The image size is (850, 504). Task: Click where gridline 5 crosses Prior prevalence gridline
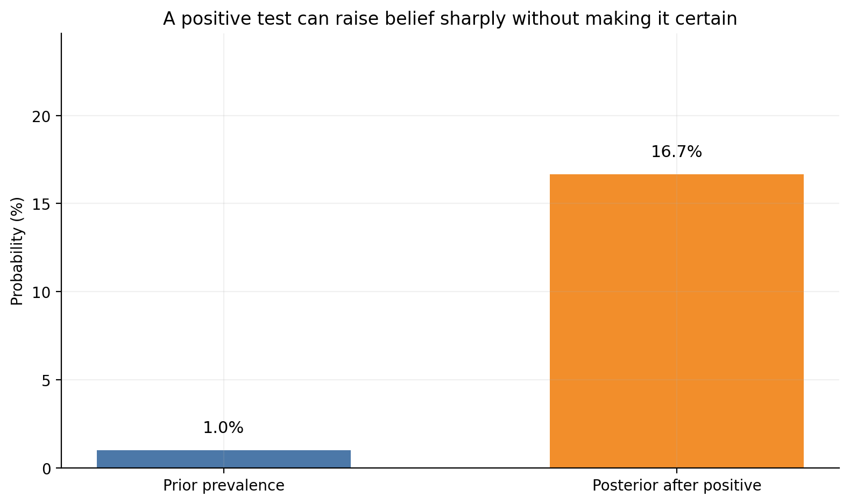(x=224, y=380)
